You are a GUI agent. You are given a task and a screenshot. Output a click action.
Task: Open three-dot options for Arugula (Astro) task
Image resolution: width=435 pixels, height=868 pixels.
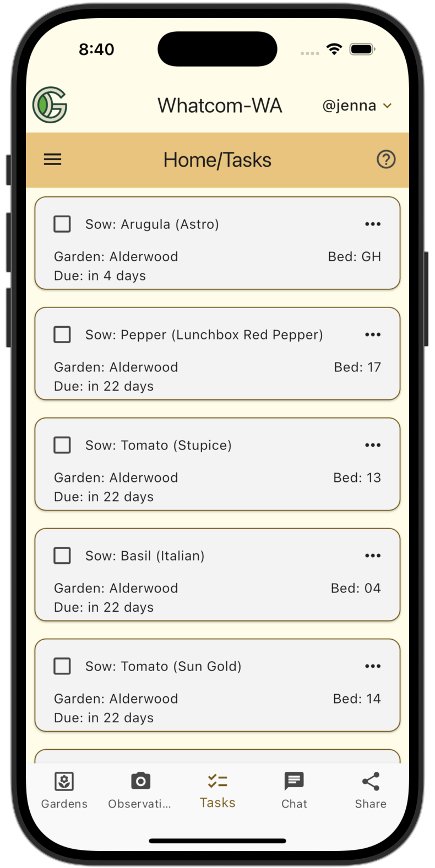click(x=373, y=224)
